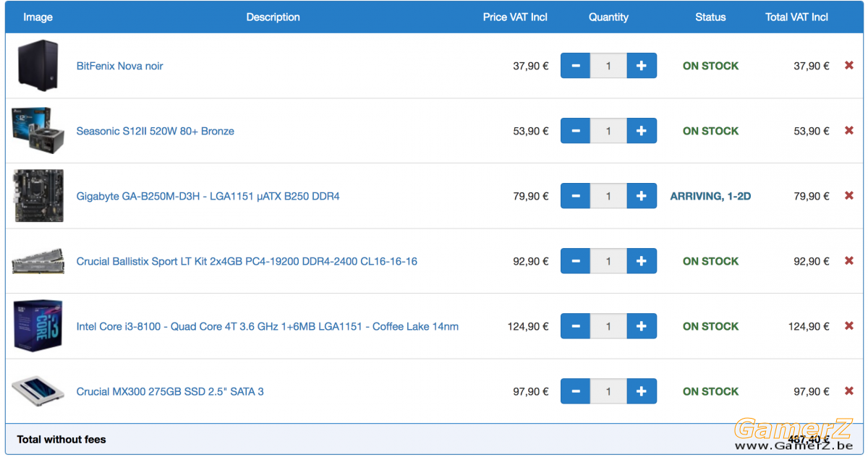Increase quantity of Crucial MX300 SSD

tap(642, 391)
